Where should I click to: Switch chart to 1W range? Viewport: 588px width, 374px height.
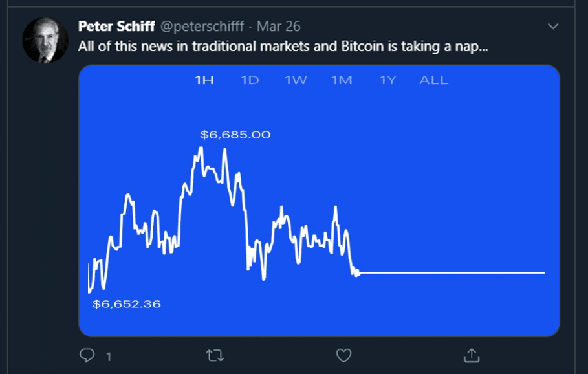point(296,80)
